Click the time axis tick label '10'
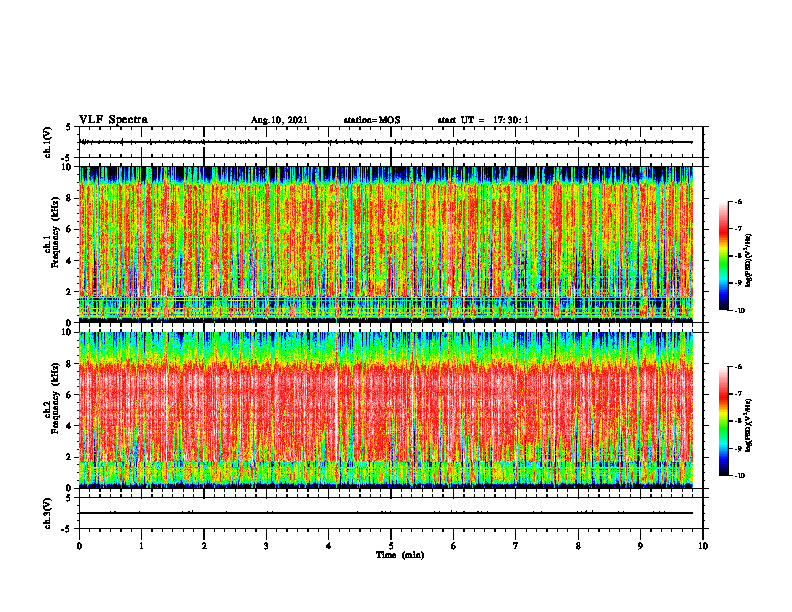 click(703, 546)
